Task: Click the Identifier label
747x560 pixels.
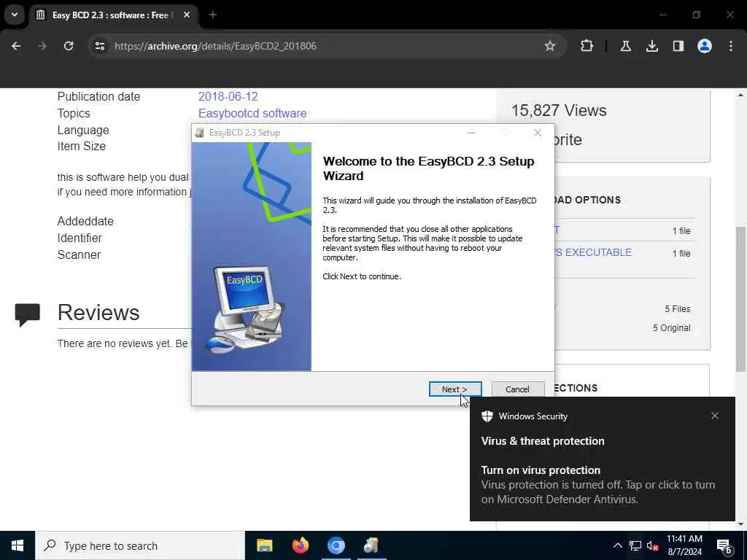Action: pyautogui.click(x=80, y=238)
